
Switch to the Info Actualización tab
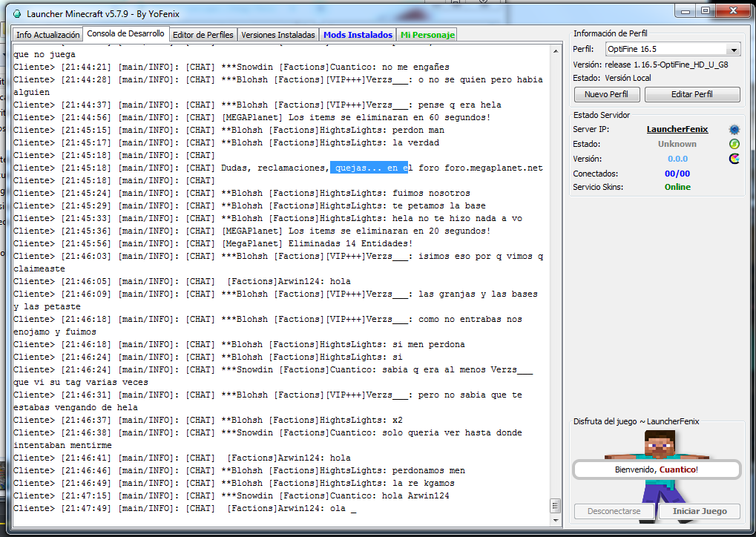(x=48, y=35)
